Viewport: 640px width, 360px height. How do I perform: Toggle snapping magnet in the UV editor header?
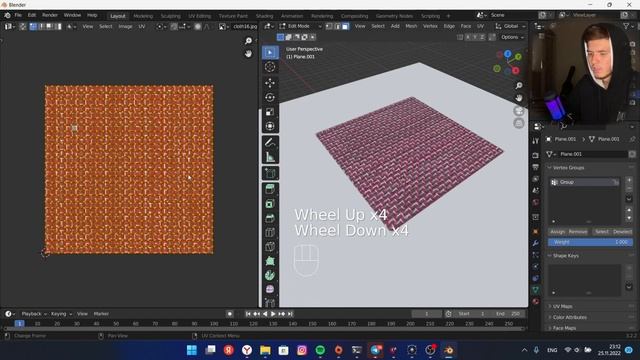pos(174,27)
